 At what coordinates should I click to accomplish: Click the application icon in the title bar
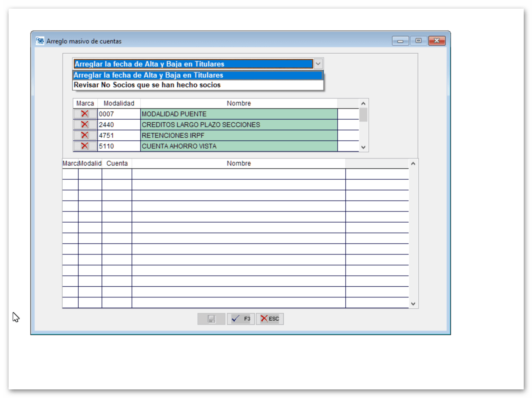(x=40, y=41)
